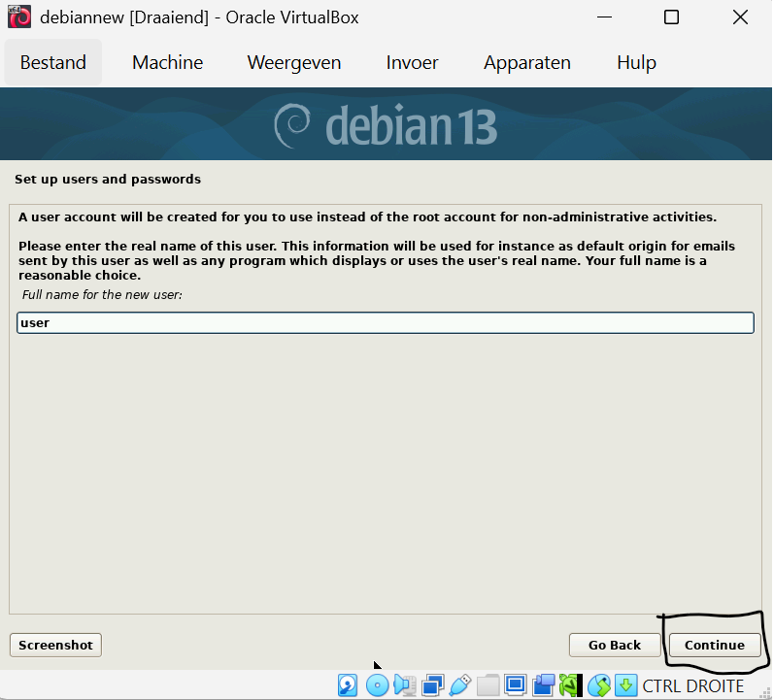Click the shared folders status icon
This screenshot has height=700, width=774.
488,685
